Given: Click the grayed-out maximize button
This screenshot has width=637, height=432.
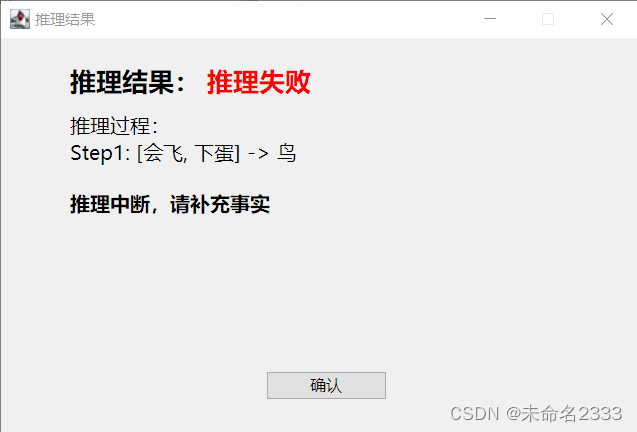Looking at the screenshot, I should tap(548, 19).
